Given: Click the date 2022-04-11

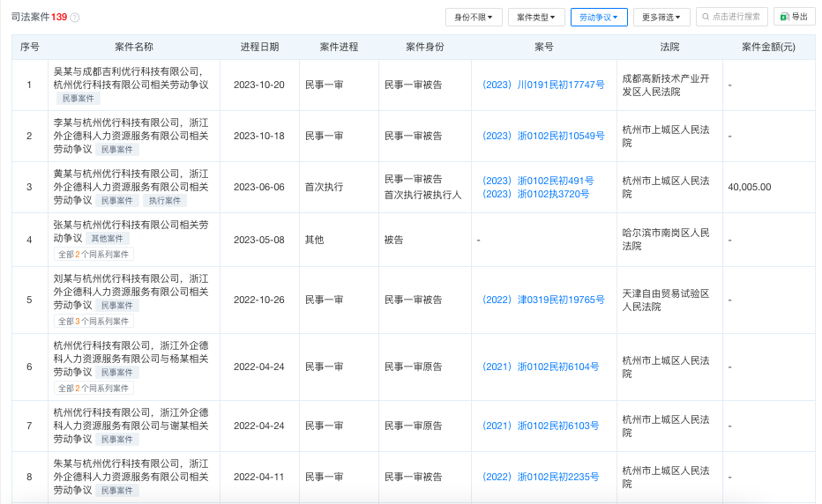Looking at the screenshot, I should (x=259, y=477).
